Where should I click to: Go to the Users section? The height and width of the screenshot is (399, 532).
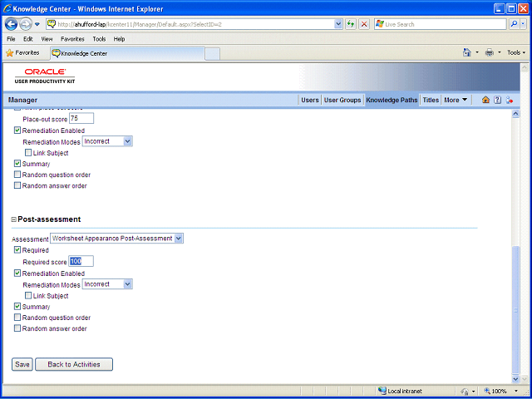click(310, 100)
